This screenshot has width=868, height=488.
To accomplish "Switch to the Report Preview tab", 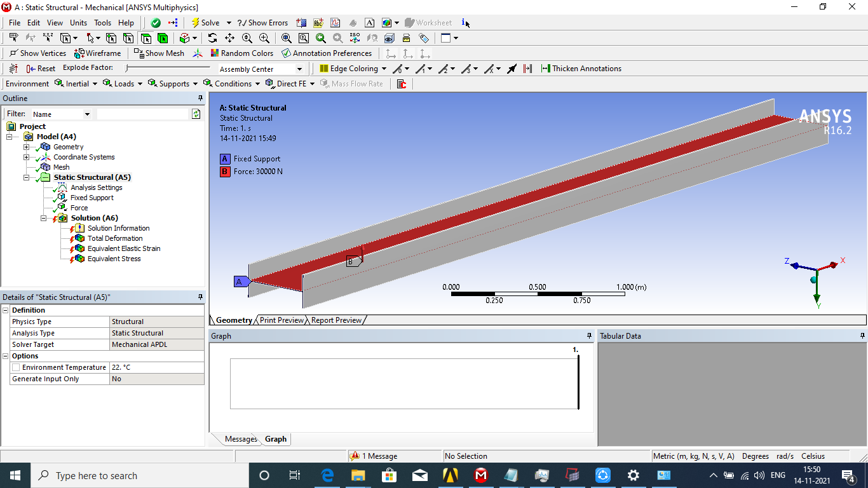I will tap(336, 320).
